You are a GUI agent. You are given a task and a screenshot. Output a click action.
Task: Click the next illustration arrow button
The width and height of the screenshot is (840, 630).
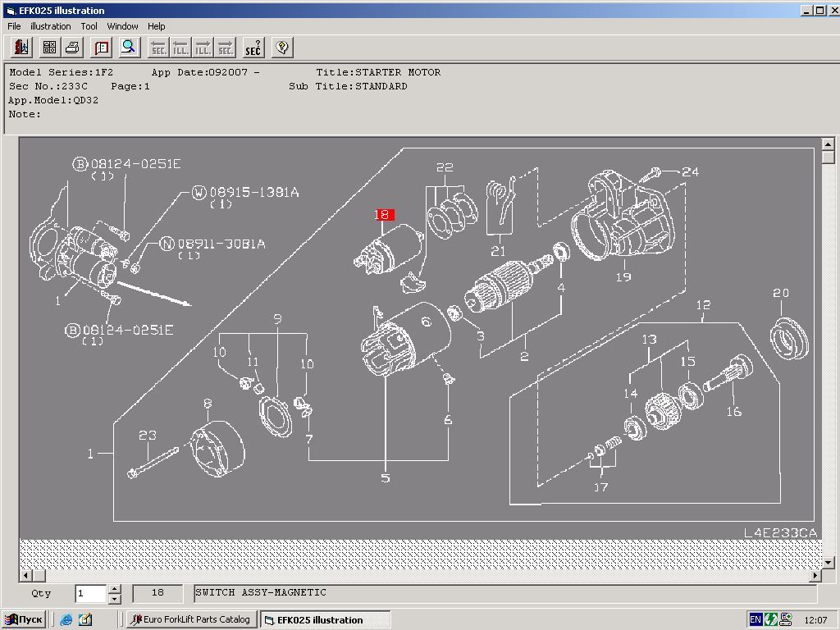click(203, 48)
